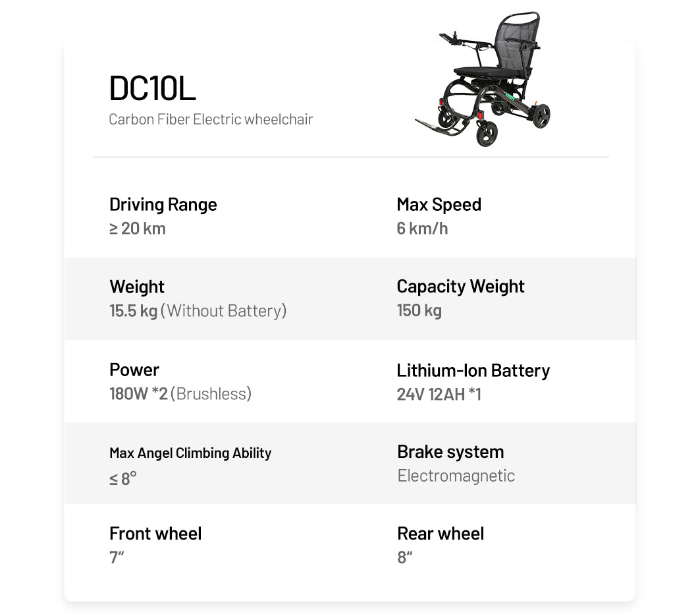Click the DC10L model title
Viewport: 698px width, 616px height.
coord(152,89)
